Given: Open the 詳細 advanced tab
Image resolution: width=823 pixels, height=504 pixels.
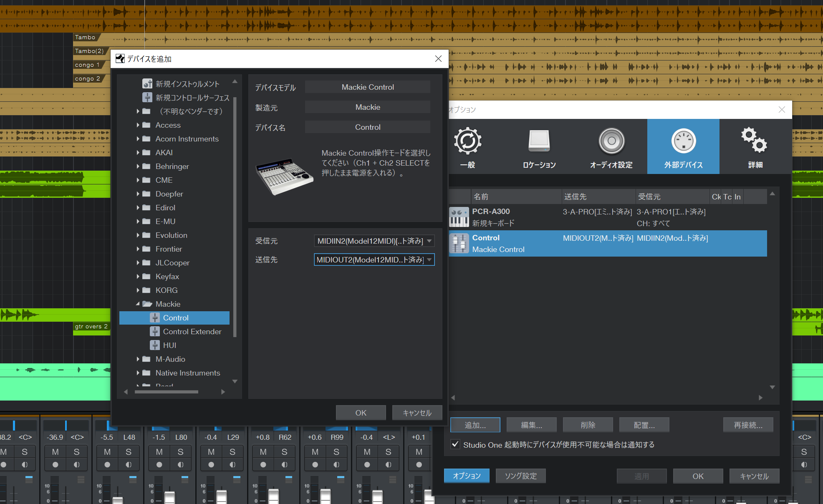Looking at the screenshot, I should (755, 147).
